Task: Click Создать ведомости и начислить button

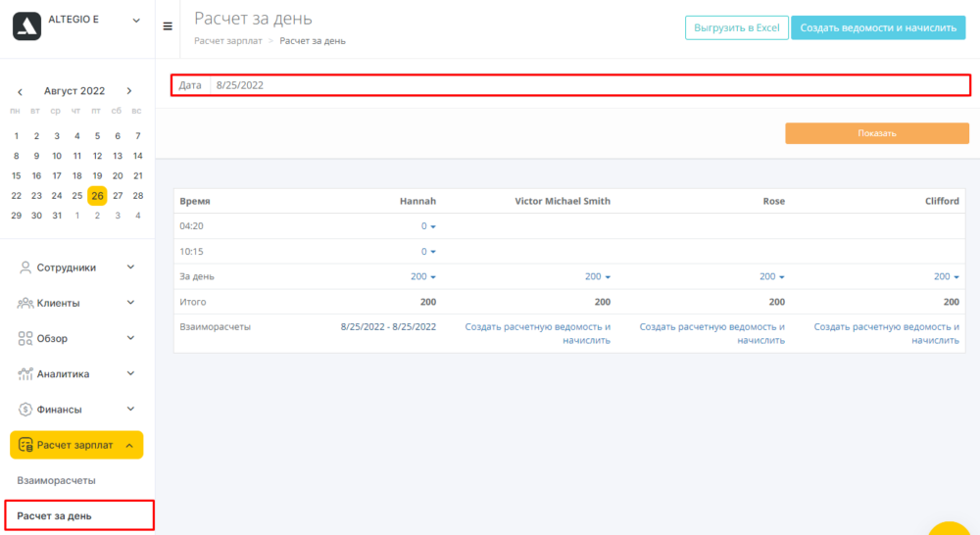Action: pyautogui.click(x=878, y=27)
